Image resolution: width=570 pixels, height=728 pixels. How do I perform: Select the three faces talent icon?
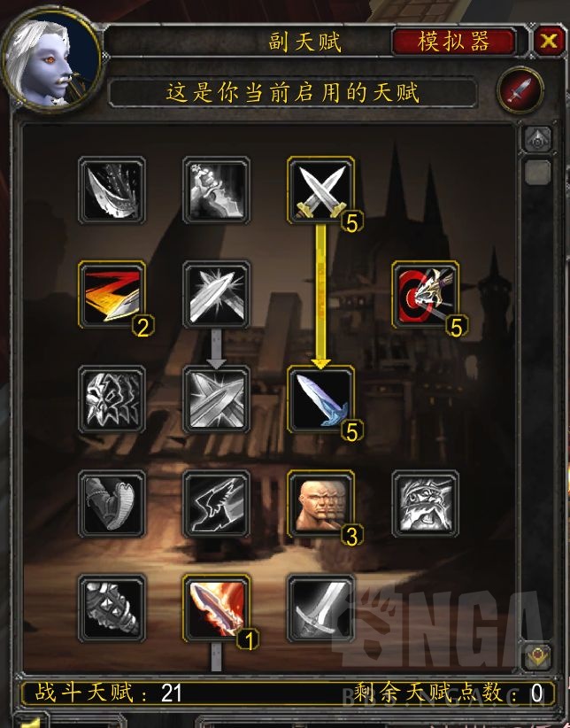[x=320, y=504]
